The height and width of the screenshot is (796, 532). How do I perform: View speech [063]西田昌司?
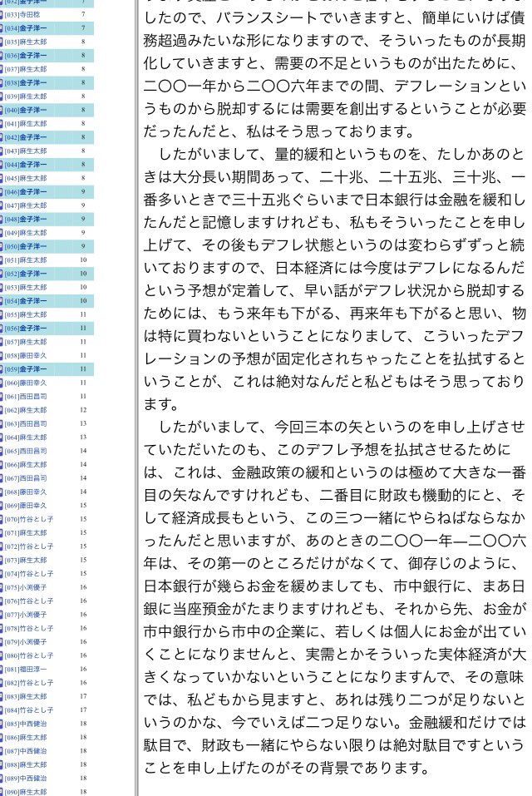(26, 424)
